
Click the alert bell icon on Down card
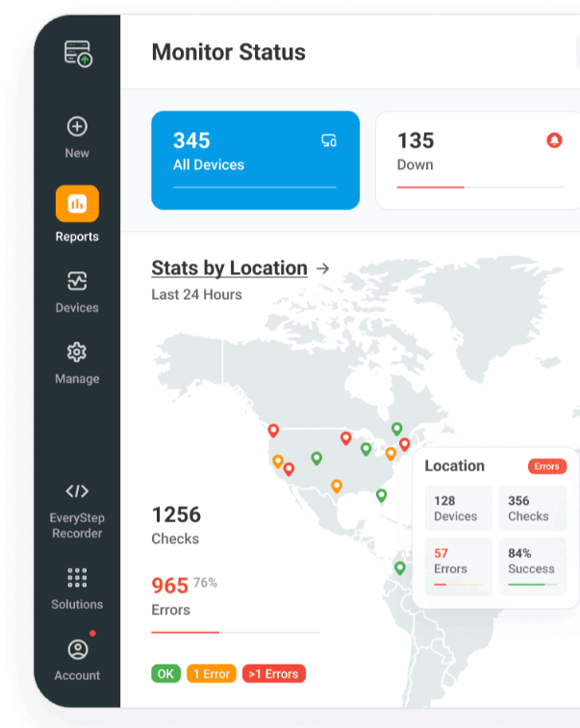tap(554, 140)
